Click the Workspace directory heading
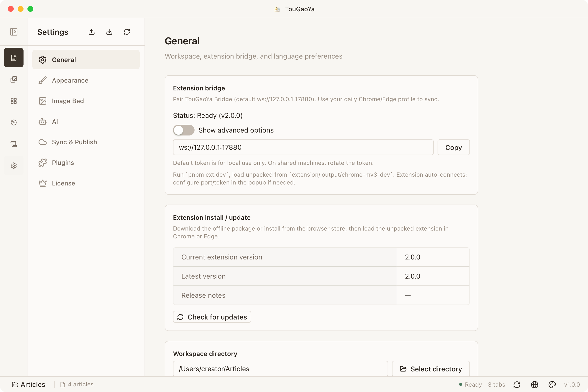Viewport: 588px width, 392px height. click(x=205, y=354)
